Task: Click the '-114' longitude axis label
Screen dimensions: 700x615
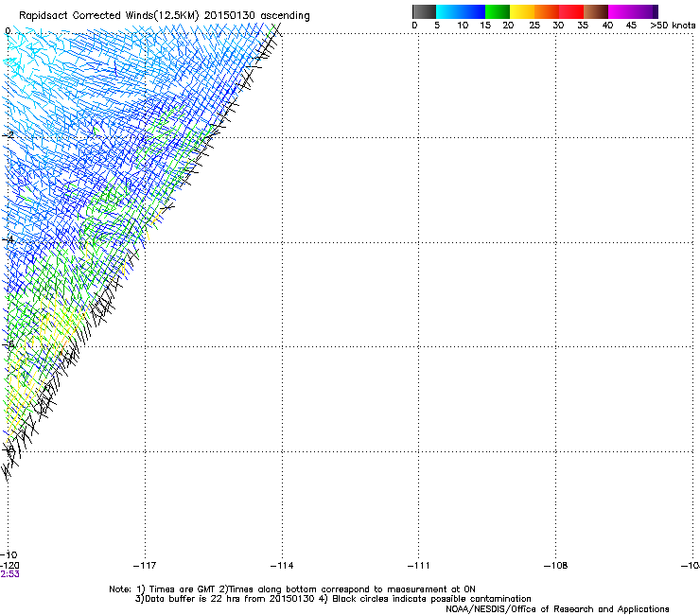Action: pos(282,566)
